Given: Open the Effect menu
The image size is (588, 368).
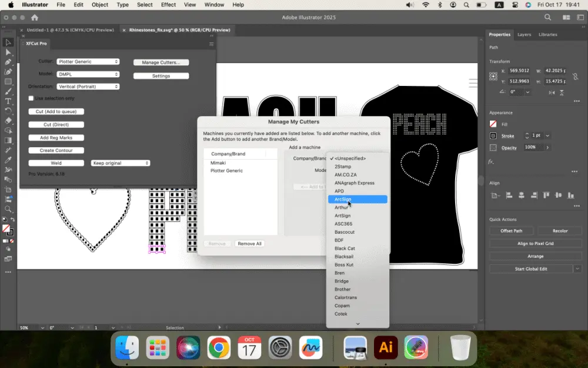Looking at the screenshot, I should point(168,5).
